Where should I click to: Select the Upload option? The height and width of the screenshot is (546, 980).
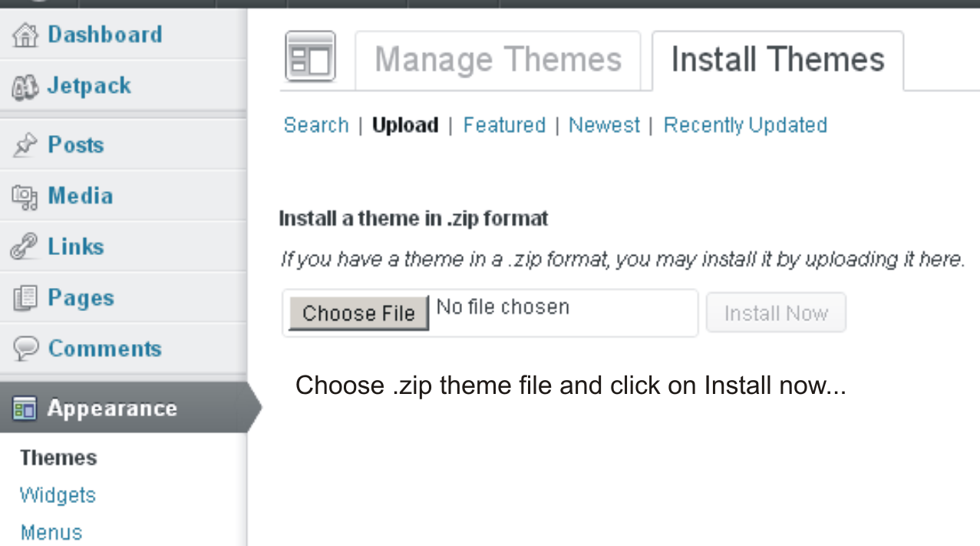point(404,124)
